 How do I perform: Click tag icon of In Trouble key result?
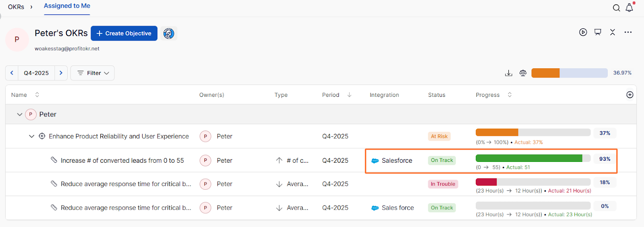coord(54,184)
